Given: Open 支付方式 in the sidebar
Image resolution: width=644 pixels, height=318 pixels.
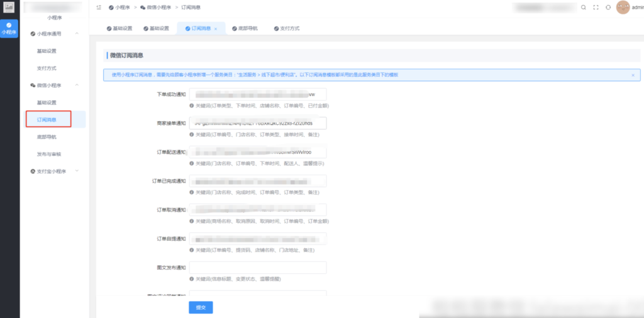Looking at the screenshot, I should [x=47, y=68].
